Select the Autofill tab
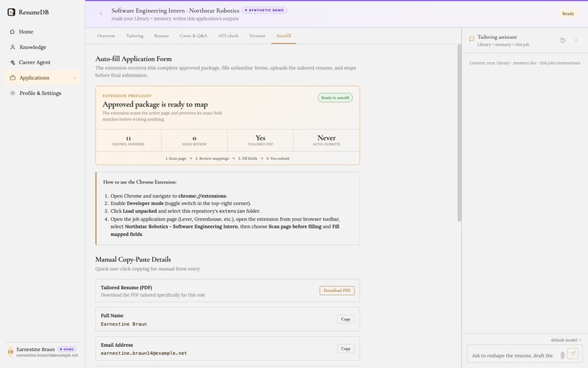 [x=284, y=36]
